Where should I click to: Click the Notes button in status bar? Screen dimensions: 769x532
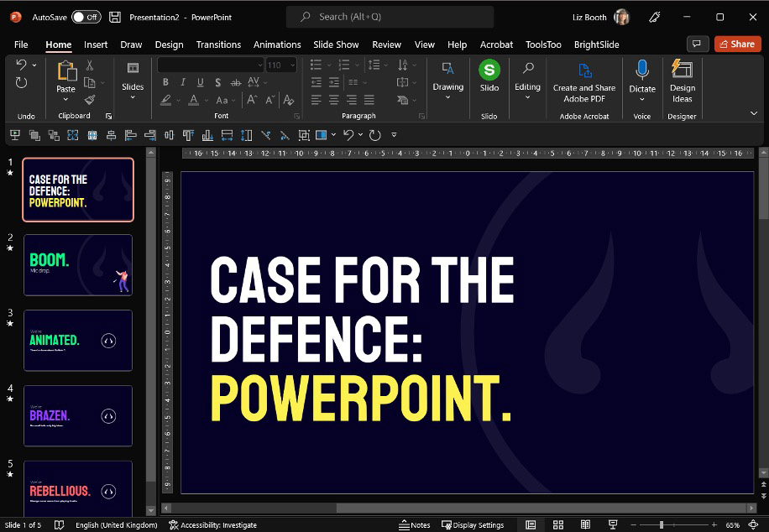(415, 524)
